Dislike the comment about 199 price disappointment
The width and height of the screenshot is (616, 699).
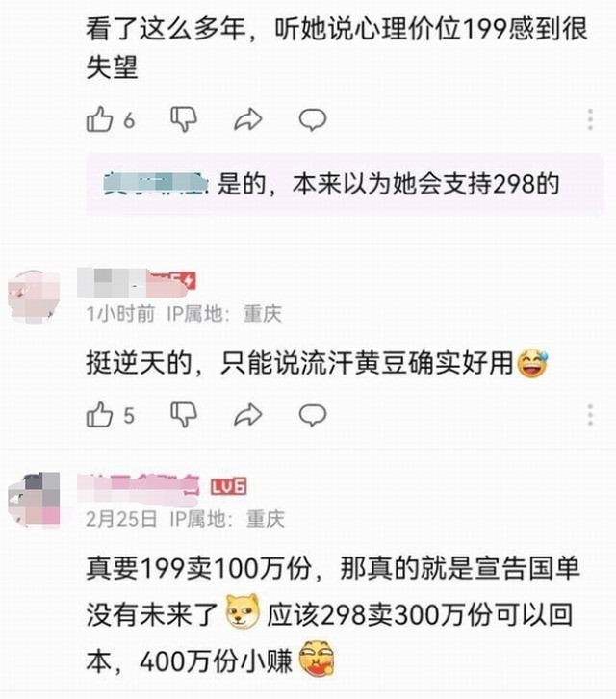184,119
